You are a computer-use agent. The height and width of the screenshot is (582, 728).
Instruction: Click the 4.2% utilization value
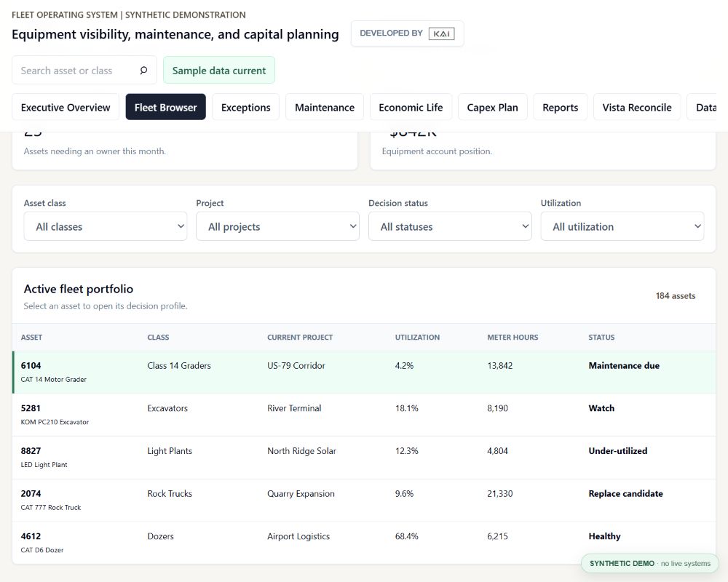click(x=404, y=366)
